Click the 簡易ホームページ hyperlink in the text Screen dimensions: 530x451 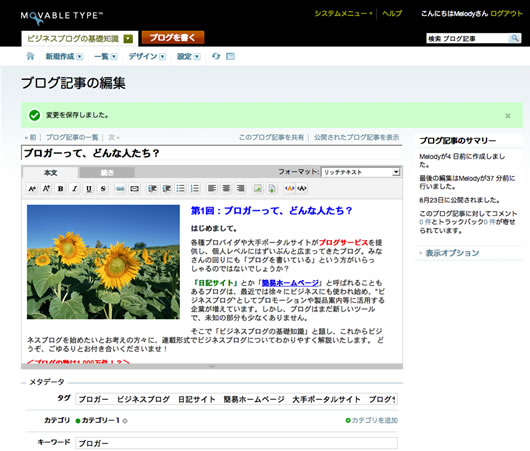pos(290,283)
